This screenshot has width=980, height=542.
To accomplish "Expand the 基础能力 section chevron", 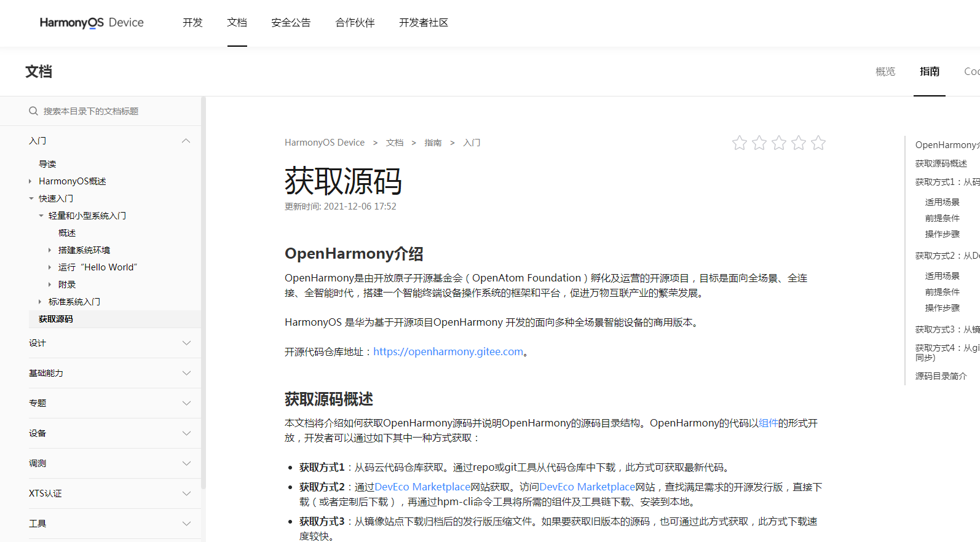I will click(186, 373).
